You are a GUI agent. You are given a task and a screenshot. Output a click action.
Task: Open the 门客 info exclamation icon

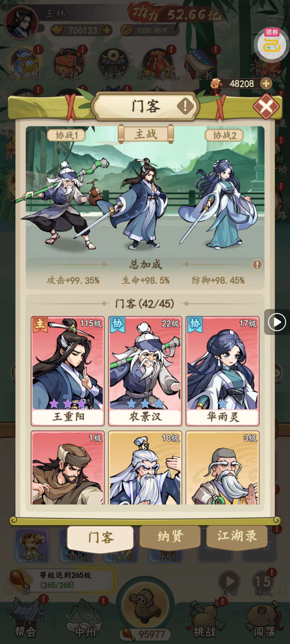185,106
